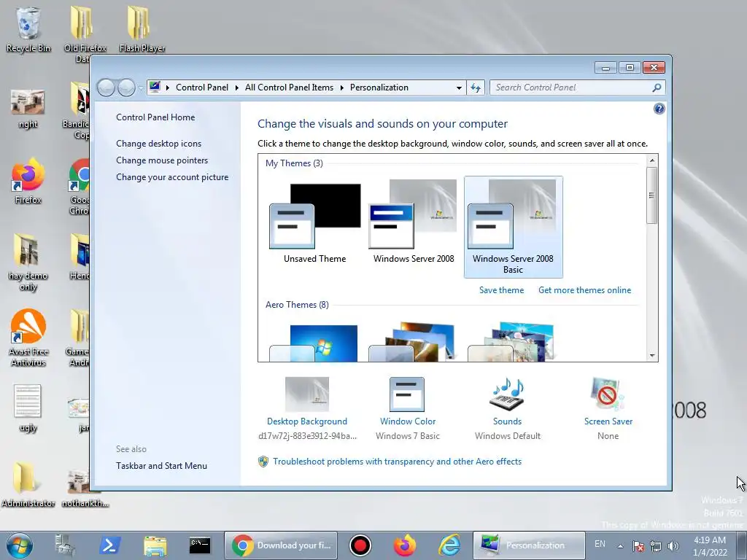Click the Action Center flag tray icon
The image size is (747, 560).
(x=638, y=546)
